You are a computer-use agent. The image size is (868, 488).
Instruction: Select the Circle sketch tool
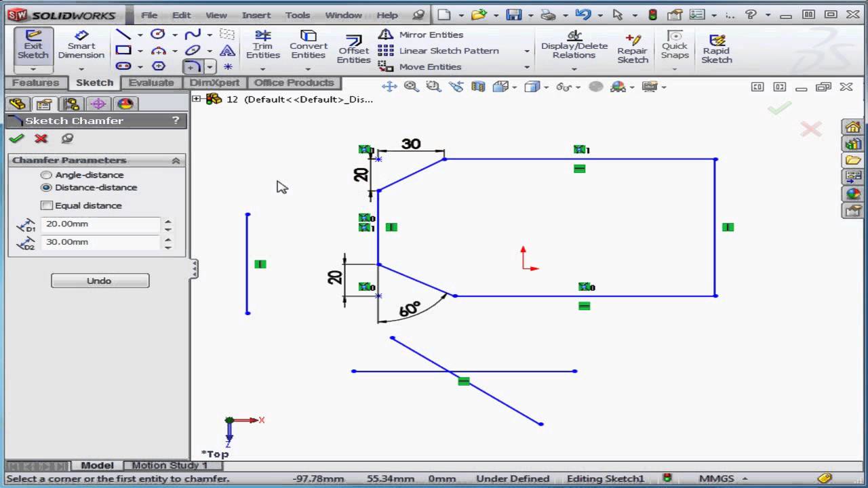(157, 34)
